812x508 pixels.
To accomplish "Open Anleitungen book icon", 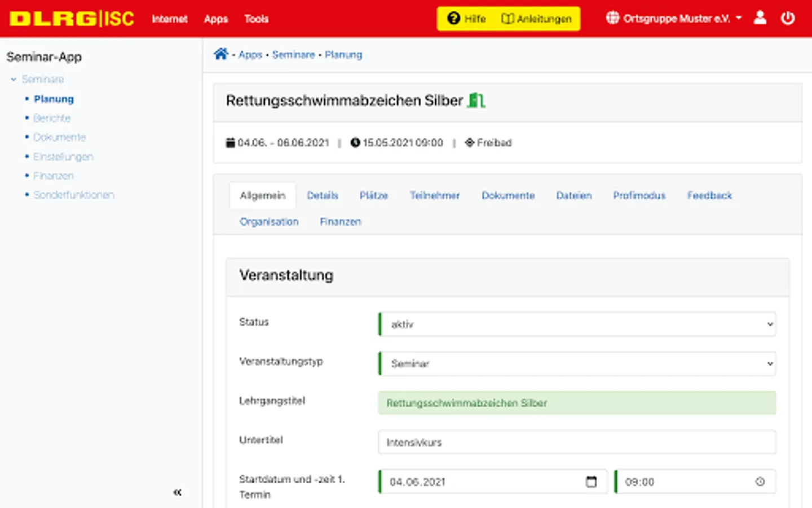I will (507, 19).
